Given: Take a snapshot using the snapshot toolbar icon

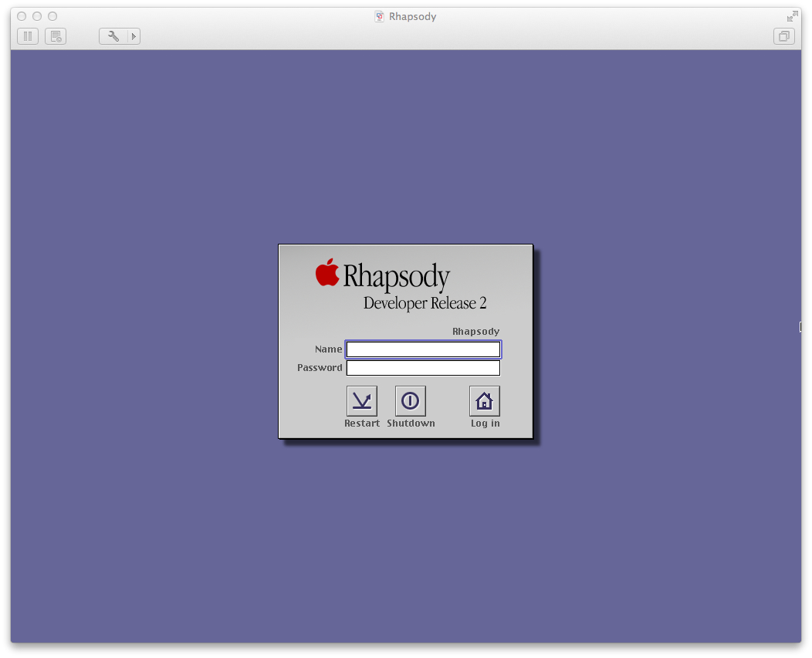Looking at the screenshot, I should click(56, 36).
